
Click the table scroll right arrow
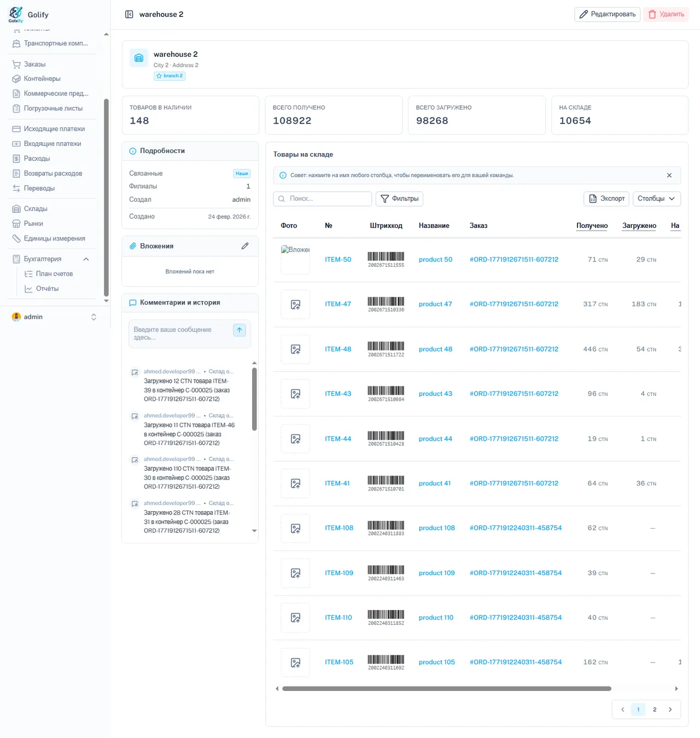pos(676,689)
